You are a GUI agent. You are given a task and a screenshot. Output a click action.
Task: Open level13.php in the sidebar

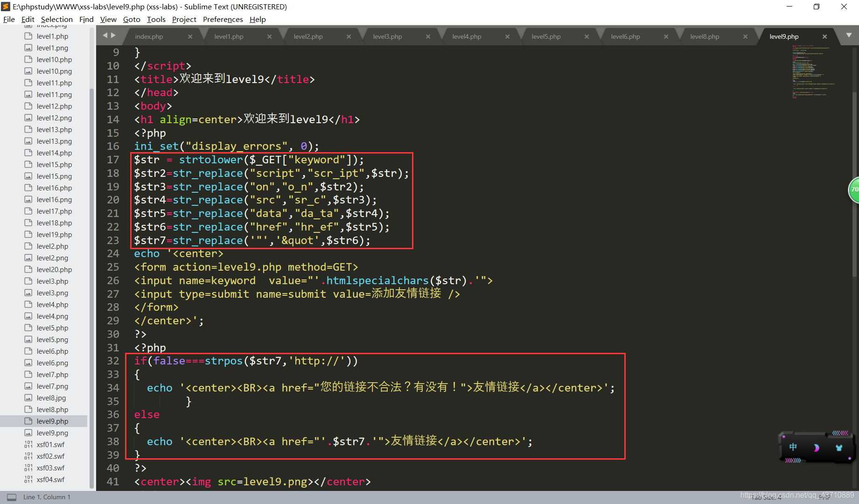click(x=54, y=129)
